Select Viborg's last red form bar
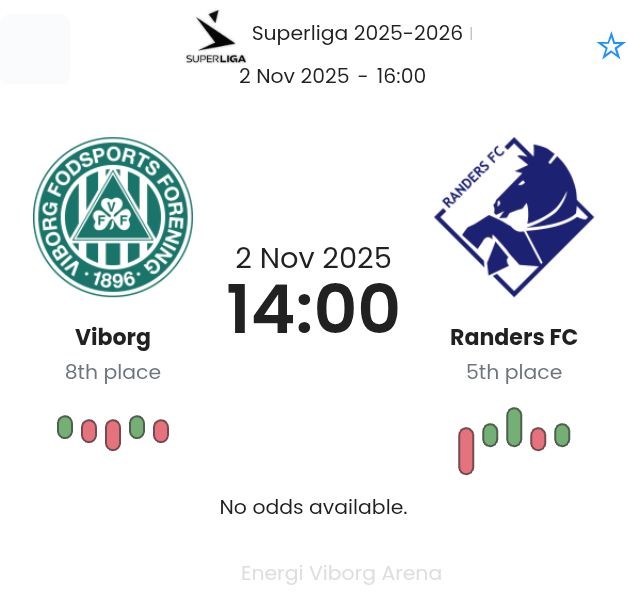Screen dimensions: 628x600 [161, 431]
